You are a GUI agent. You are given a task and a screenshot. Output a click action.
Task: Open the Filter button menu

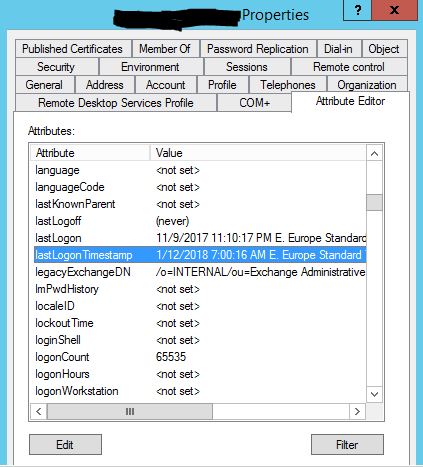pyautogui.click(x=347, y=444)
